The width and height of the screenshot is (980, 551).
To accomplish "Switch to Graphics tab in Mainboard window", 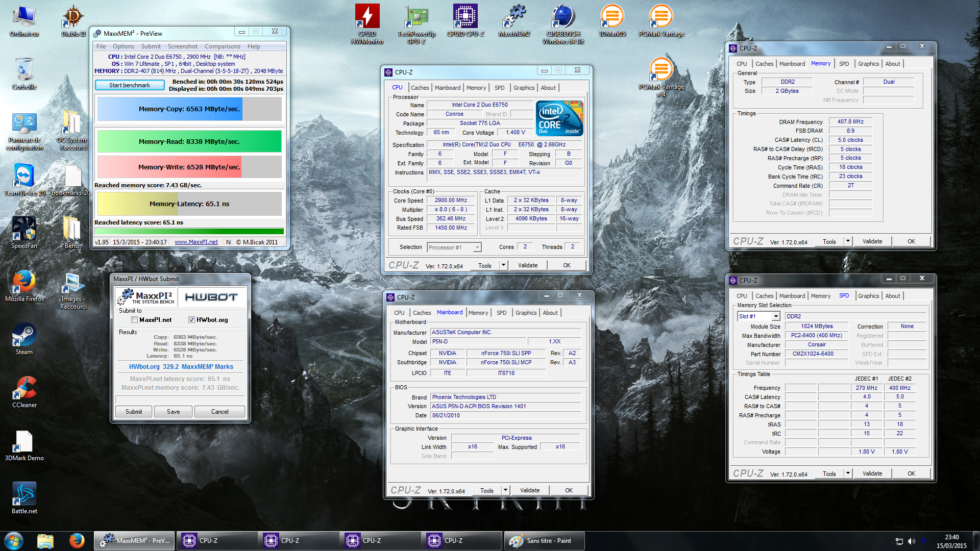I will tap(526, 313).
